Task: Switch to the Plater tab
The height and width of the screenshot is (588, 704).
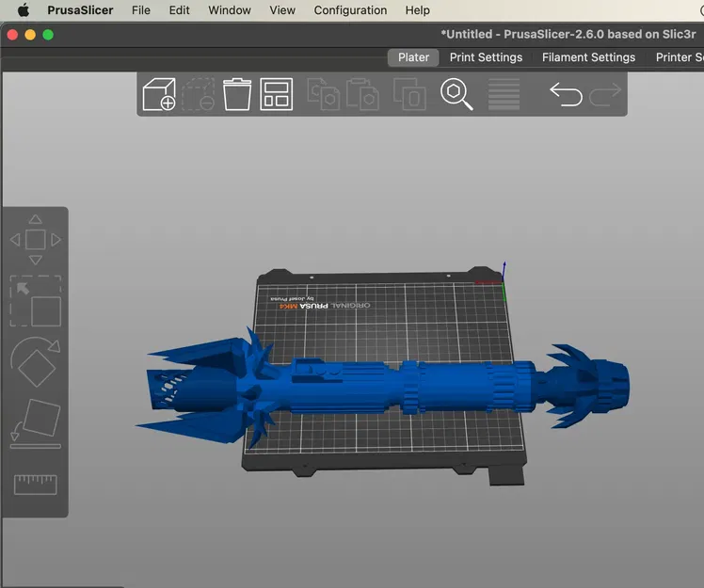Action: pos(413,57)
